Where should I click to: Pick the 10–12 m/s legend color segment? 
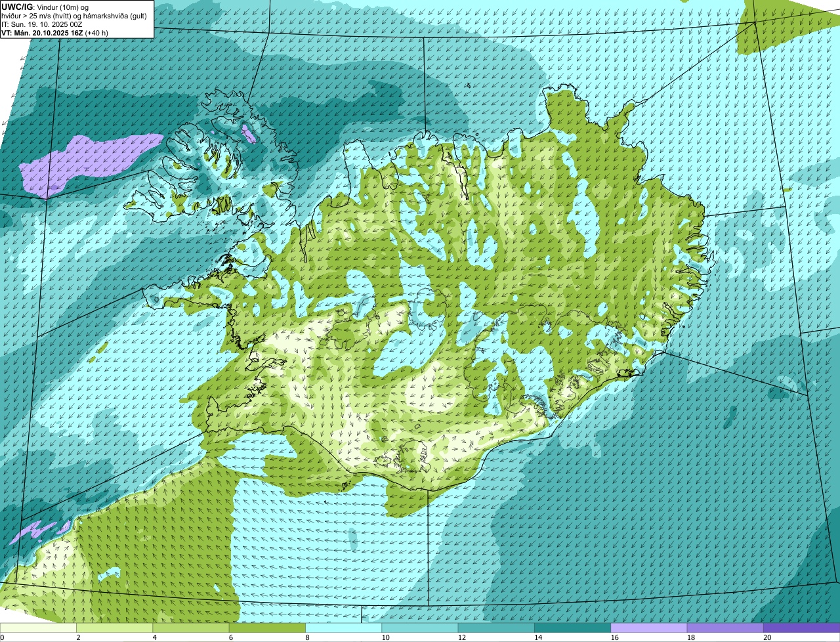click(420, 628)
